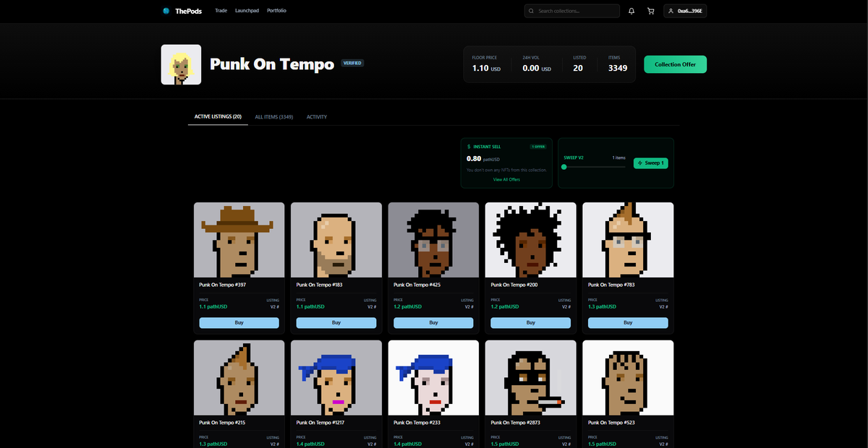Image resolution: width=868 pixels, height=448 pixels.
Task: Click the Sweep 1 button
Action: click(651, 163)
